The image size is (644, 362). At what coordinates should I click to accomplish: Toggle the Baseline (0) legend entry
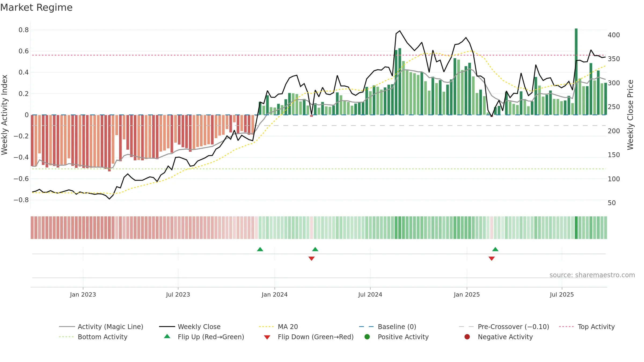point(387,327)
